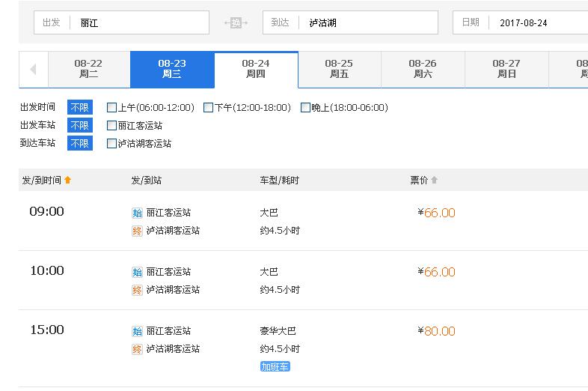The width and height of the screenshot is (588, 391).
Task: Edit arrival city field 泸沽湖
Action: (x=350, y=23)
